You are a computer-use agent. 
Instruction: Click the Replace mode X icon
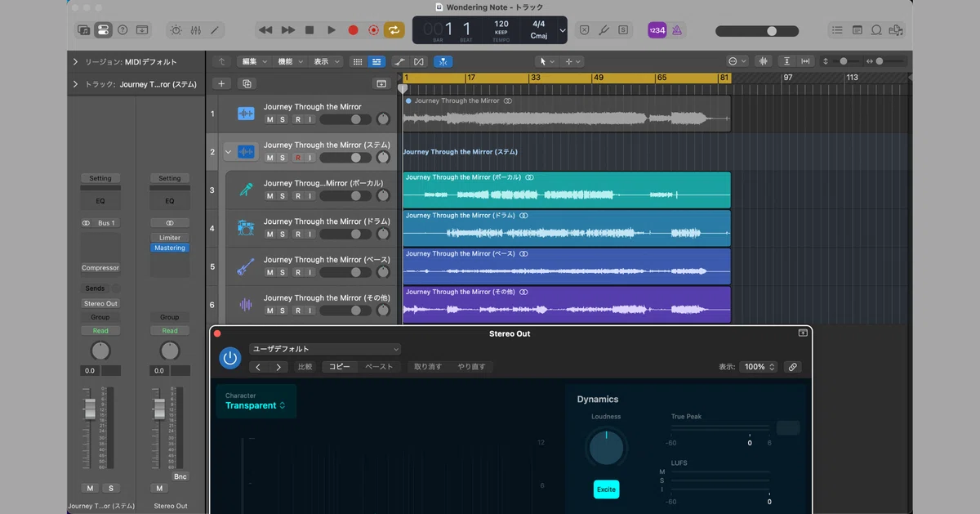[585, 30]
